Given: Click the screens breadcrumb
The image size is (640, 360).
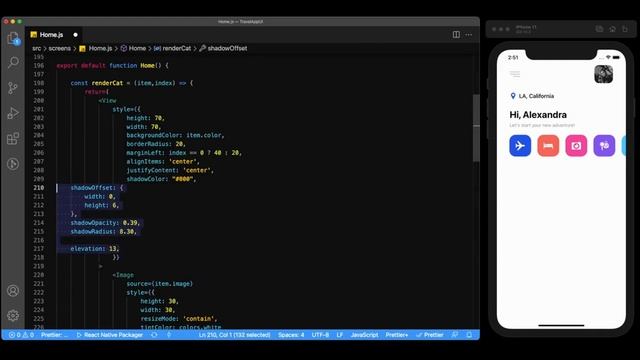Looking at the screenshot, I should click(60, 48).
